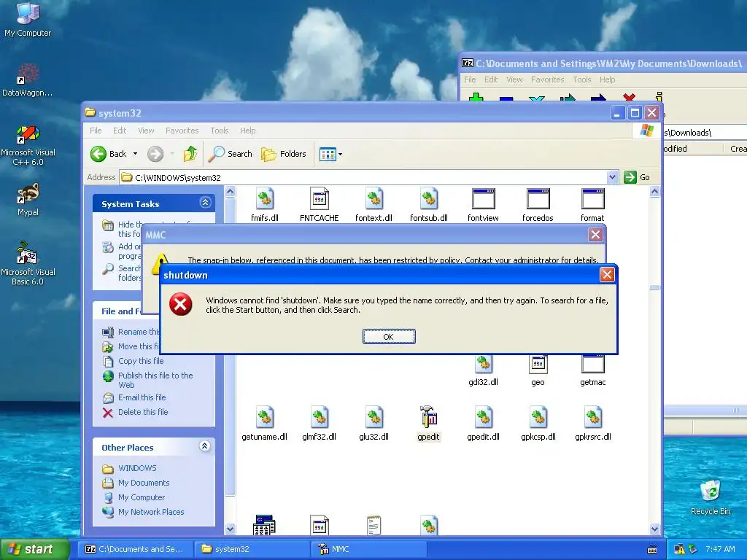Switch to system32 taskbar button
The image size is (747, 560).
(x=252, y=549)
